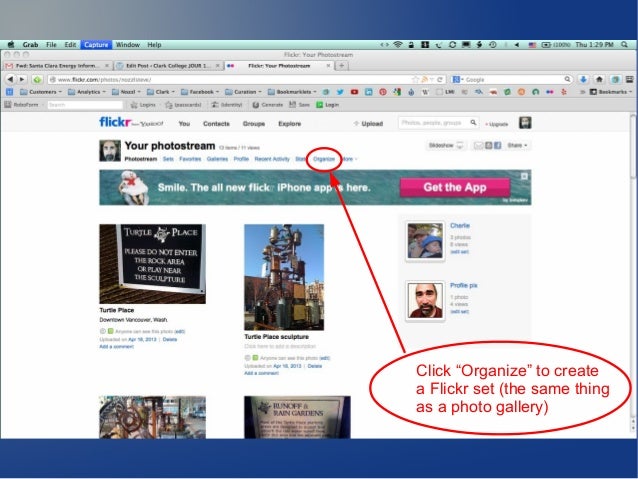The width and height of the screenshot is (638, 479).
Task: Click the Flickr logo
Action: tap(115, 122)
